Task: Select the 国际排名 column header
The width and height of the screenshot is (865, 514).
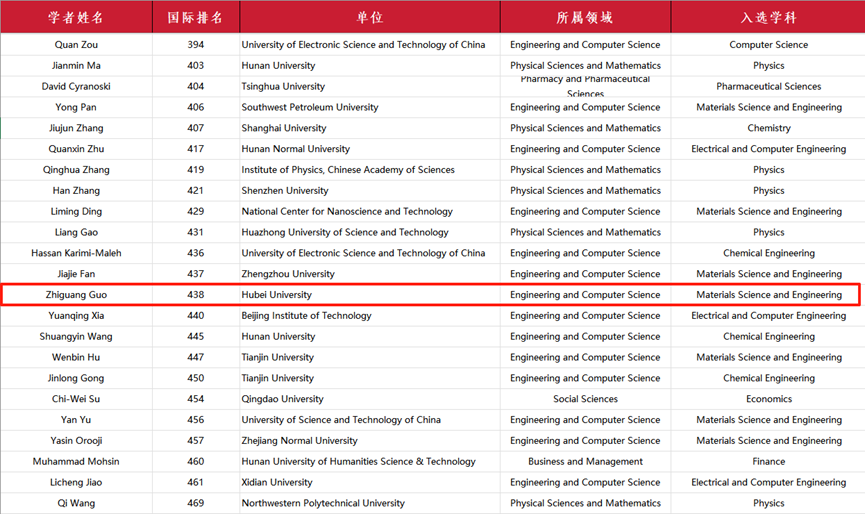Action: [x=195, y=17]
